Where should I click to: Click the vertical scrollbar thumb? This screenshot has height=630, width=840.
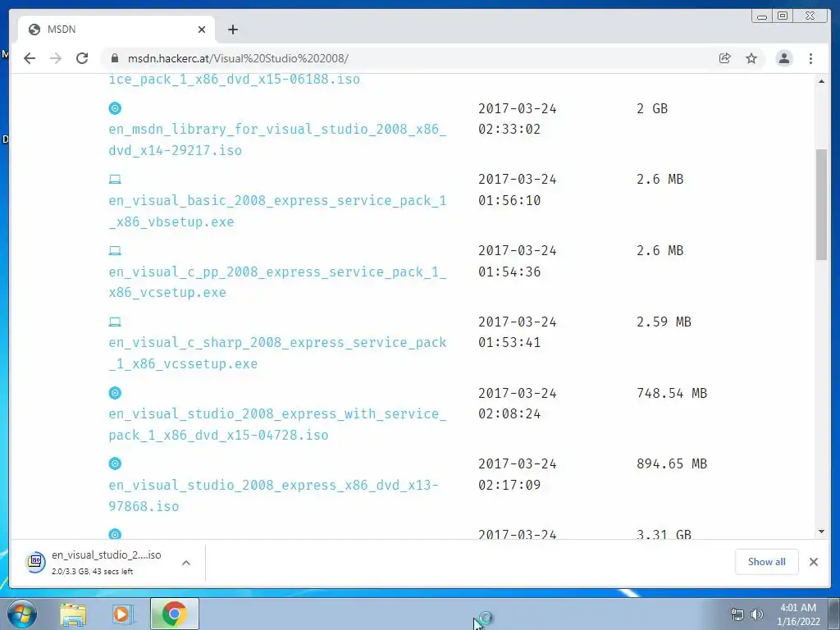pyautogui.click(x=821, y=204)
